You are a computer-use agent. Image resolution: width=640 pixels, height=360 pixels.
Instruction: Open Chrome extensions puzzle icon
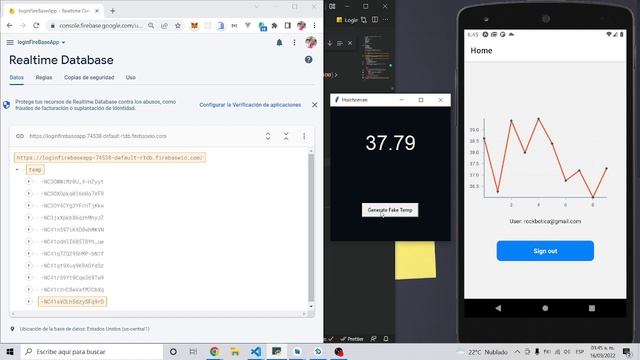[x=274, y=26]
